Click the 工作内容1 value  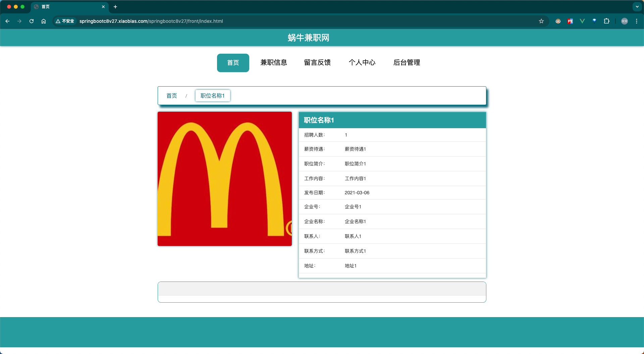coord(355,179)
